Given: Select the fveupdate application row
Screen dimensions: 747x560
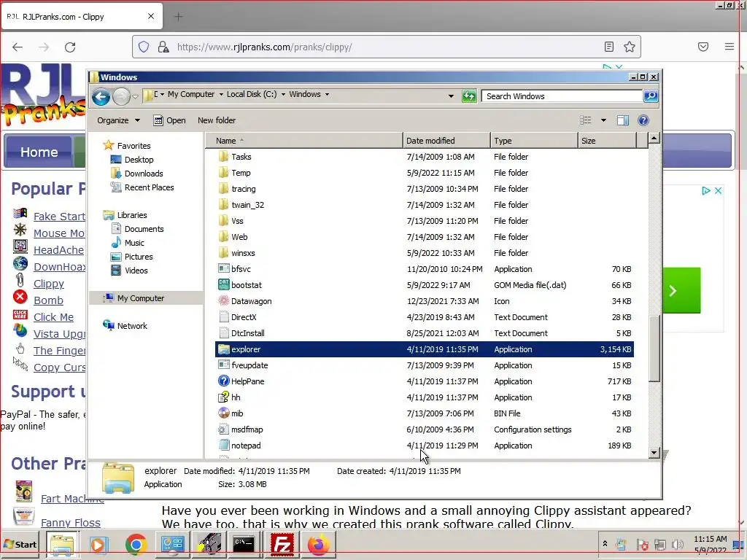Looking at the screenshot, I should click(425, 365).
